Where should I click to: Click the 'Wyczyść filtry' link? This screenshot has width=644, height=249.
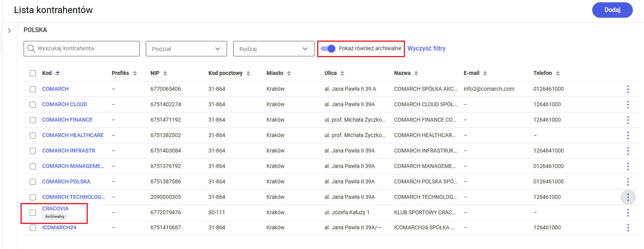(426, 49)
